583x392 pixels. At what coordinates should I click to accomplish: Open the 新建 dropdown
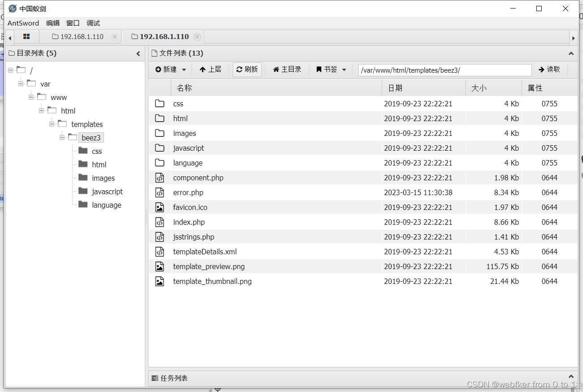(170, 70)
